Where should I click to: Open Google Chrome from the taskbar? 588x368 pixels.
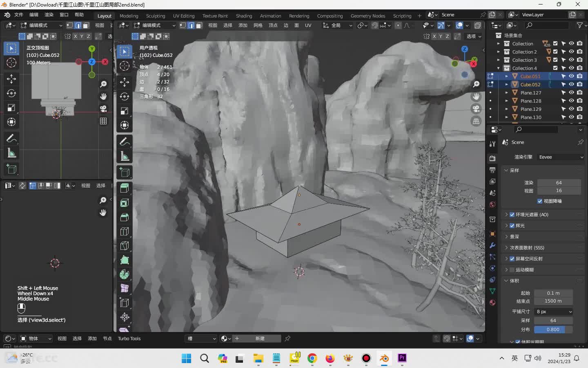coord(312,359)
